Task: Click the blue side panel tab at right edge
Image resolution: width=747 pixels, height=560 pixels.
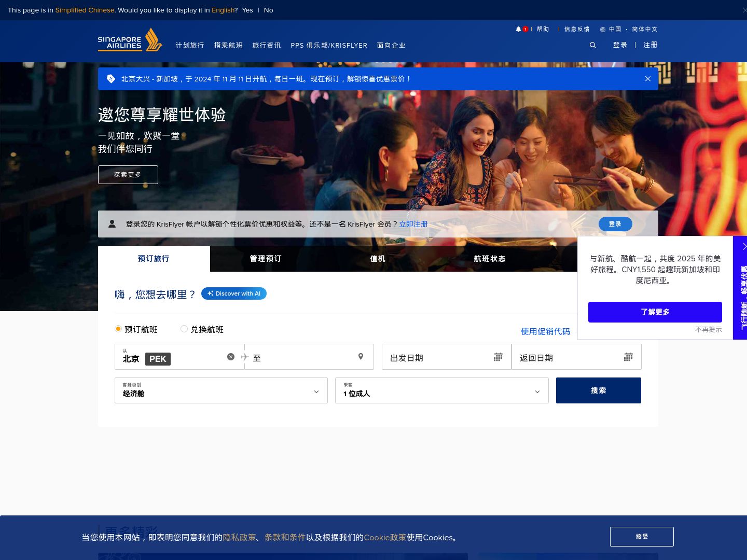Action: [740, 288]
